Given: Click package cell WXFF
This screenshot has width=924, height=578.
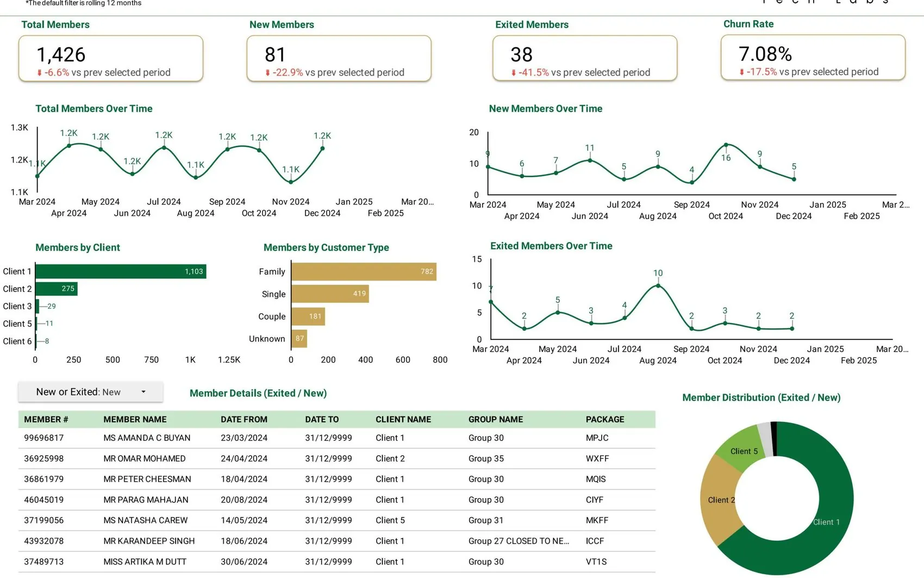Looking at the screenshot, I should [597, 459].
